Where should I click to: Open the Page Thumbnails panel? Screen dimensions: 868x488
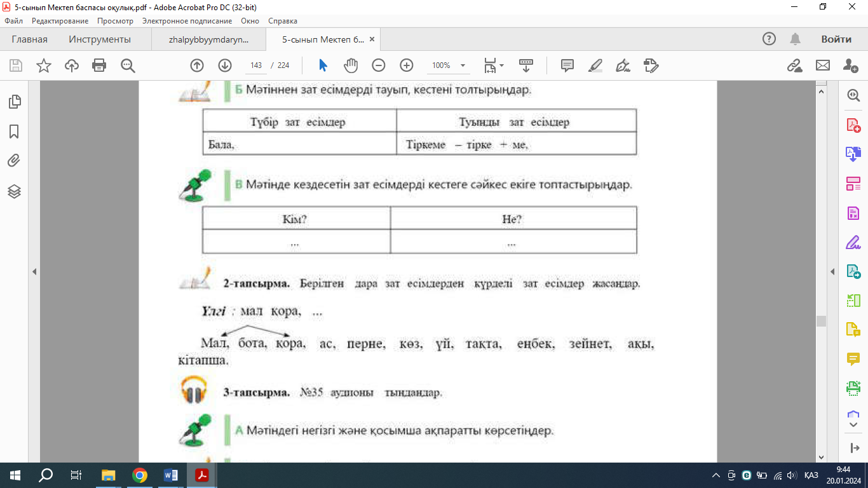click(14, 102)
